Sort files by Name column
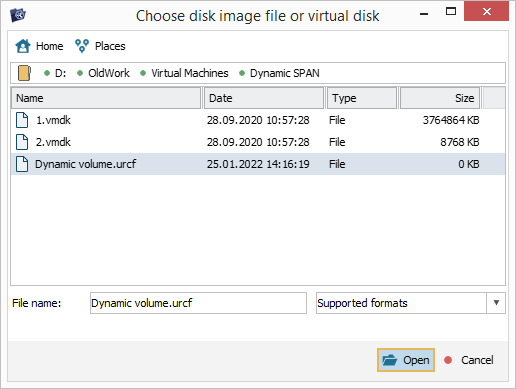Viewport: 516px width, 389px height. coord(106,98)
